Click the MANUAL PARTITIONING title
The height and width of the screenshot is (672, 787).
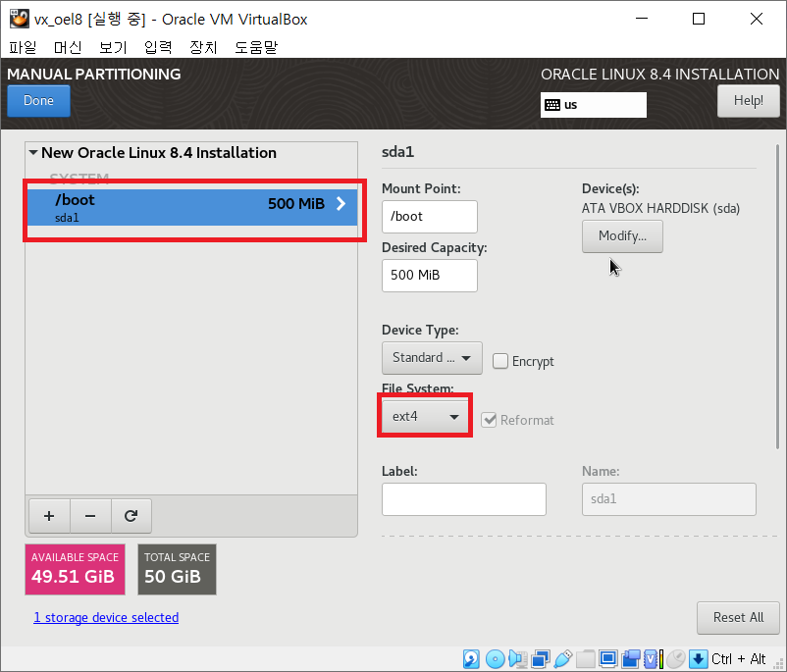tap(94, 75)
